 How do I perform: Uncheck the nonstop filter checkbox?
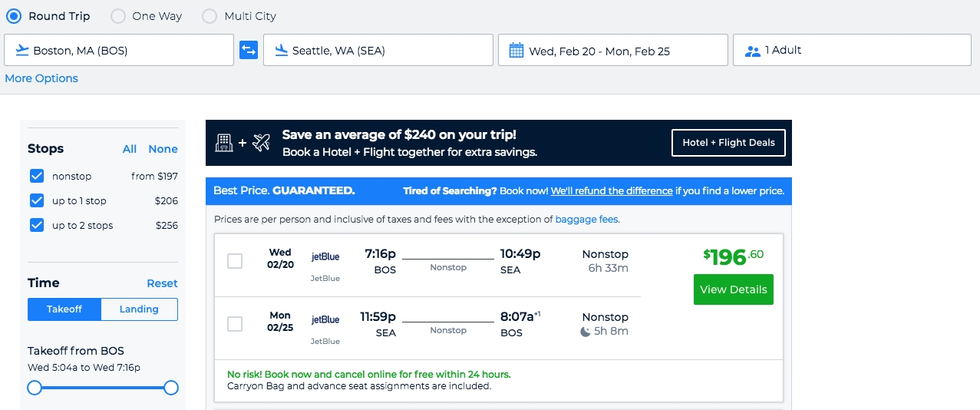click(37, 177)
